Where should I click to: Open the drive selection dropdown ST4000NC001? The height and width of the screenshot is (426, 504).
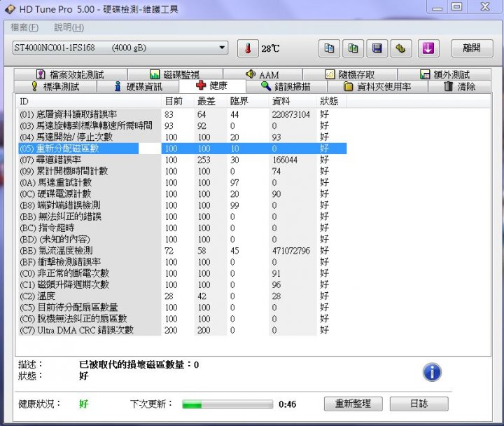point(120,48)
